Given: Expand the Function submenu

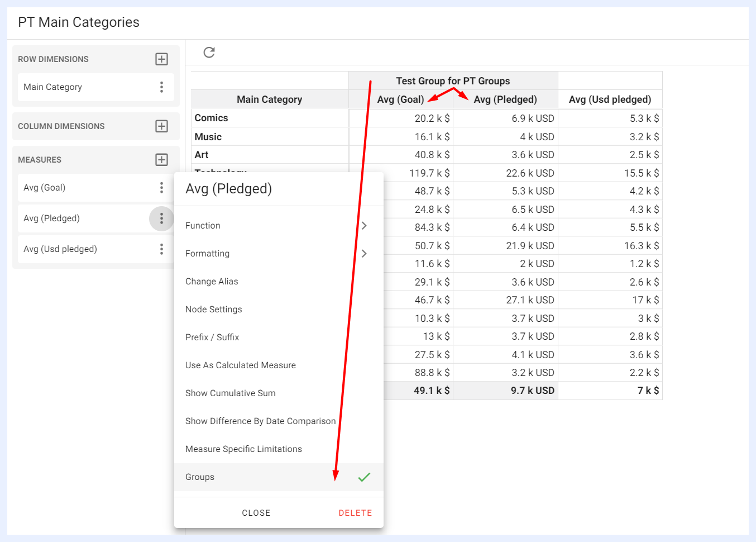Looking at the screenshot, I should coord(279,226).
